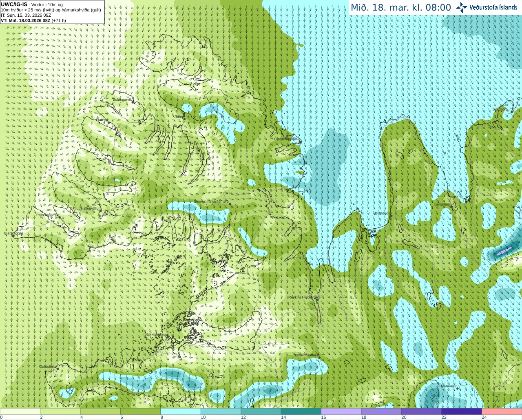This screenshot has height=420, width=522.
Task: Click the legend scale number 24
Action: 484,417
